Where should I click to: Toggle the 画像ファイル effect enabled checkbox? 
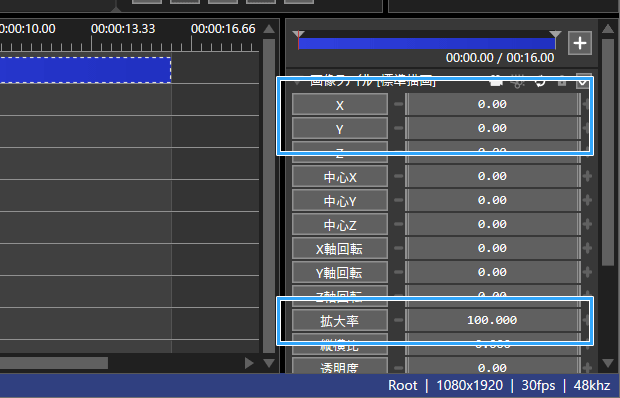tap(584, 81)
